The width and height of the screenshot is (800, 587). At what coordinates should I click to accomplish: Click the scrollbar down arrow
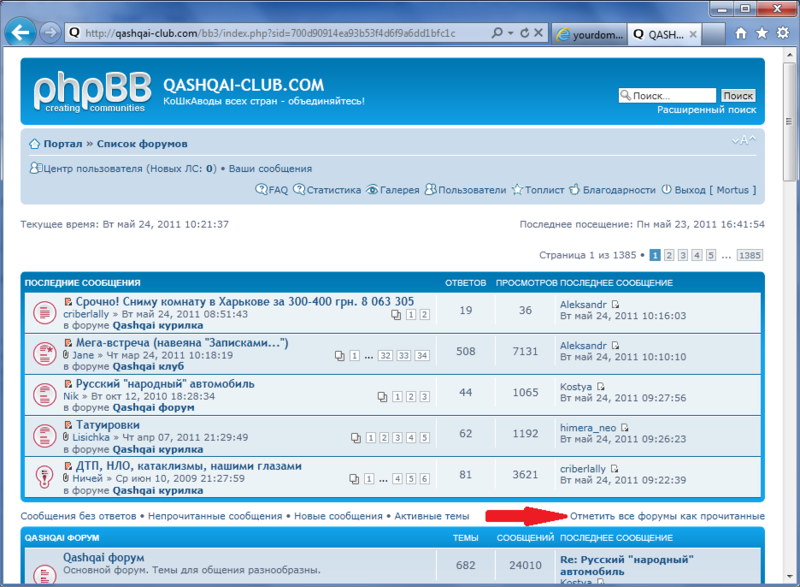coord(791,578)
